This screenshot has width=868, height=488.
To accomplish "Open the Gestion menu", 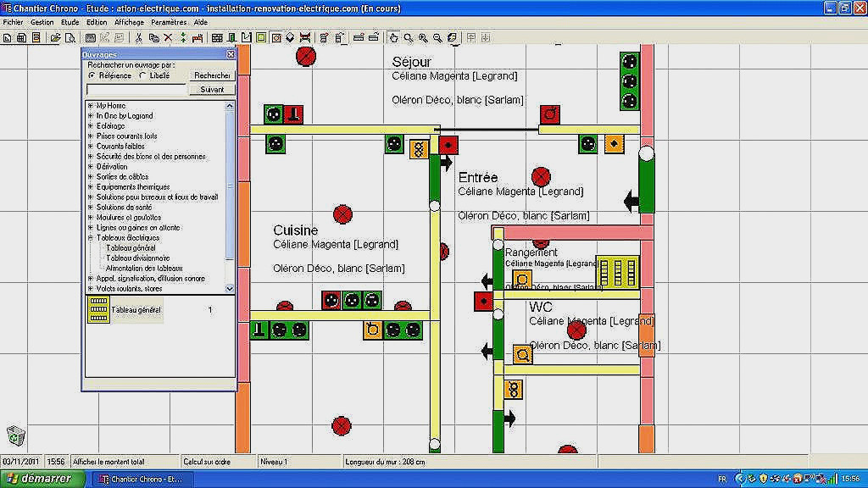I will click(x=42, y=22).
